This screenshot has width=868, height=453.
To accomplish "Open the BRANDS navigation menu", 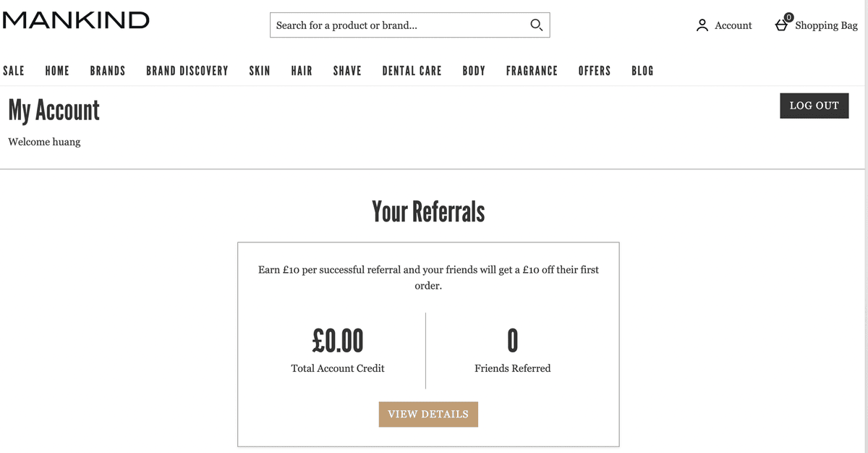I will 108,71.
